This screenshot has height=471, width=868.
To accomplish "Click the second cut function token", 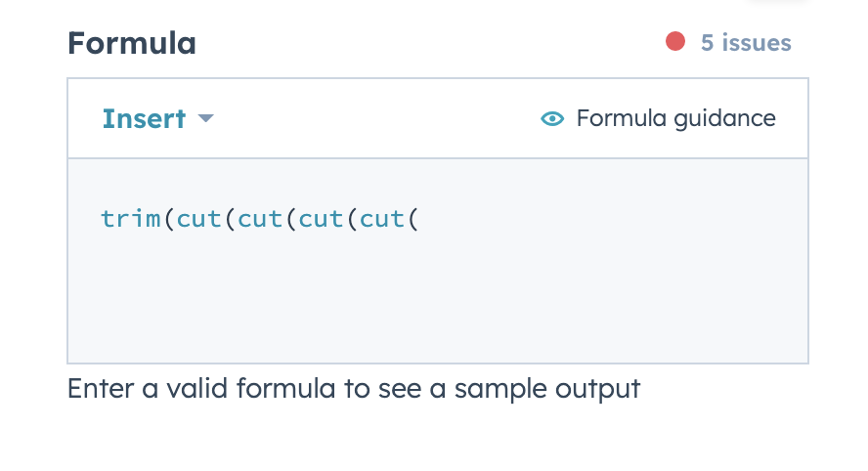I will tap(260, 218).
